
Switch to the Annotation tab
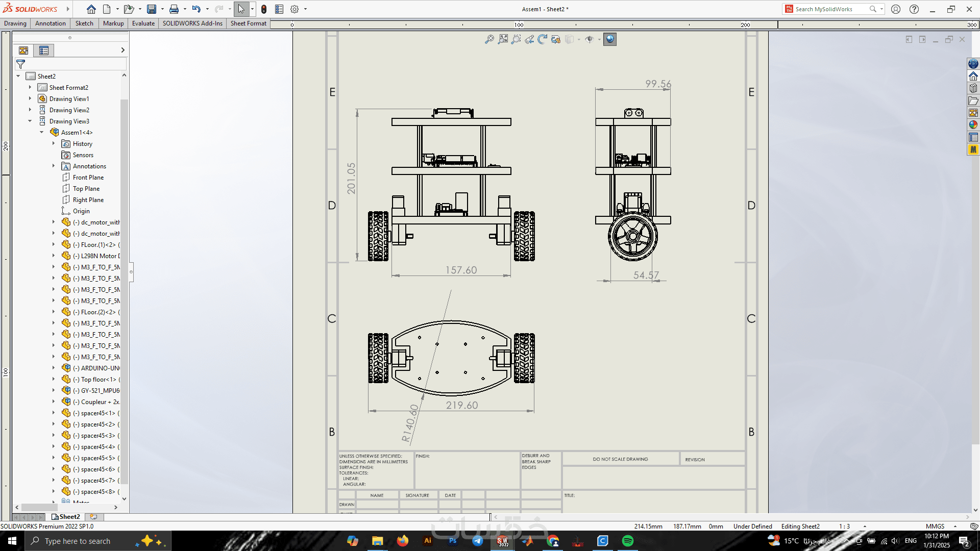(x=50, y=23)
